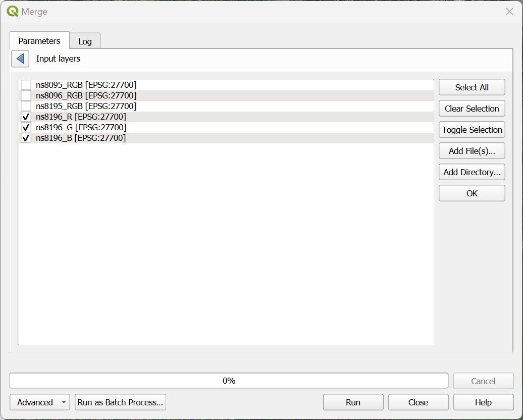This screenshot has width=523, height=420.
Task: Open the Add File(s)... dialog
Action: tap(472, 151)
